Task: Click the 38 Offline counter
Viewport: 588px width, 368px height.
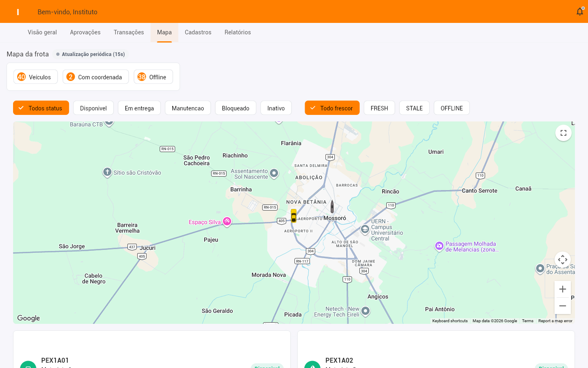Action: click(154, 77)
